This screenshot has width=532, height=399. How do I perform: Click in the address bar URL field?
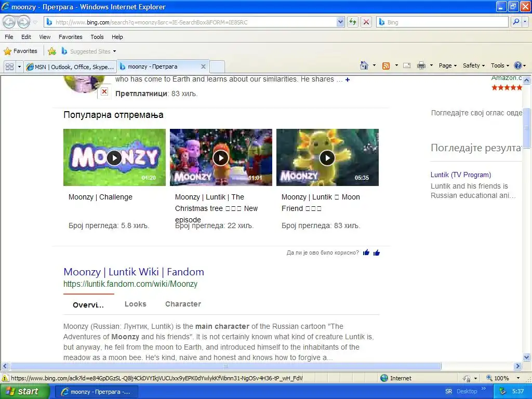(x=190, y=22)
